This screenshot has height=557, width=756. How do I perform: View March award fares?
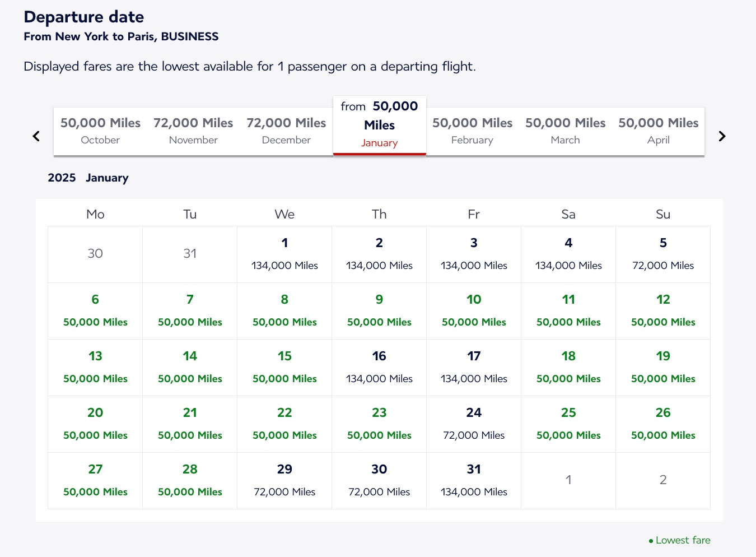(x=565, y=131)
